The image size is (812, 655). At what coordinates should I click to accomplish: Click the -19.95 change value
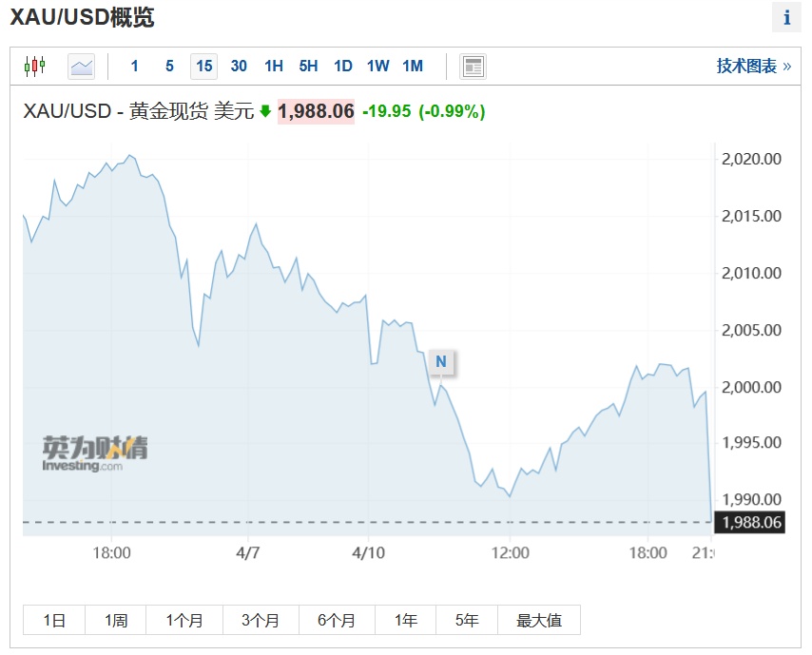[387, 111]
